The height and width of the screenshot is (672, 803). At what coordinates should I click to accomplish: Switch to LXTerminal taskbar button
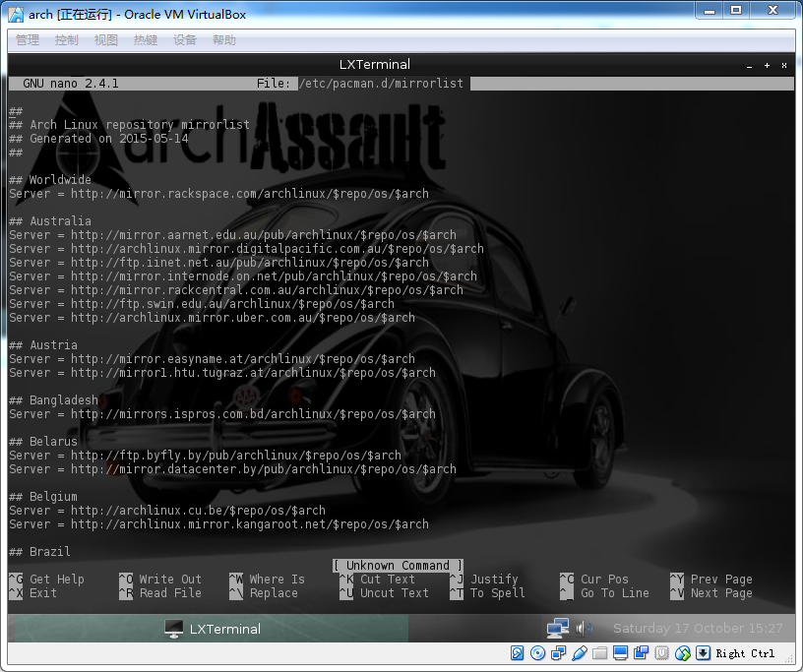212,629
